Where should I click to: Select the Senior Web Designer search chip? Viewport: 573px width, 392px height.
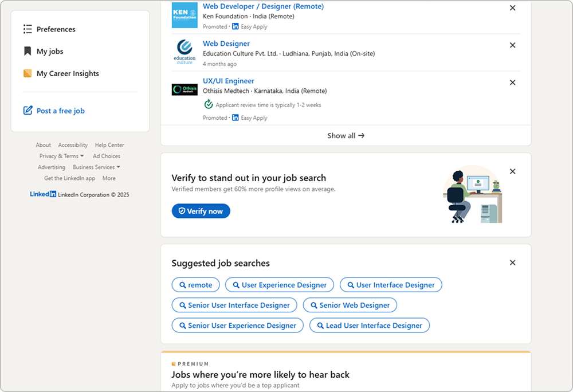(x=350, y=305)
